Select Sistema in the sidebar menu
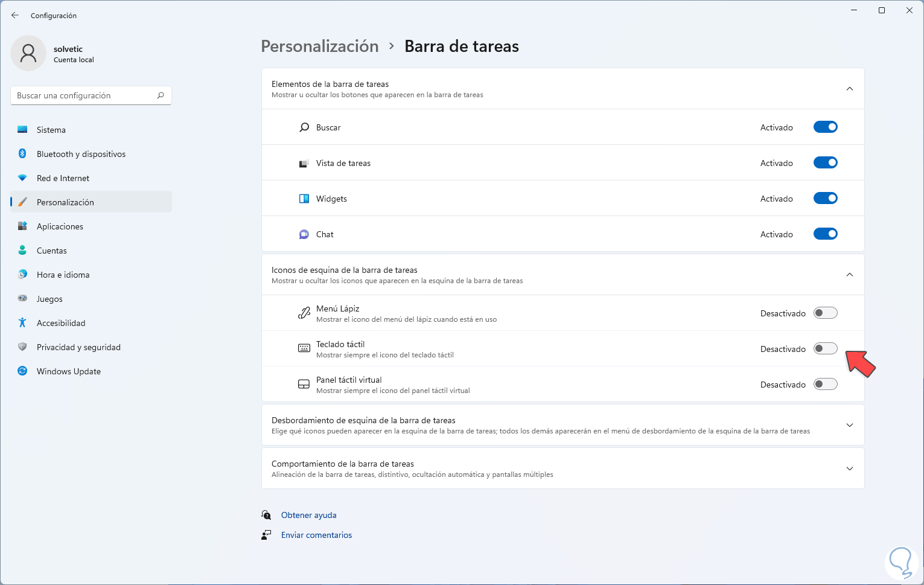924x585 pixels. (x=51, y=130)
